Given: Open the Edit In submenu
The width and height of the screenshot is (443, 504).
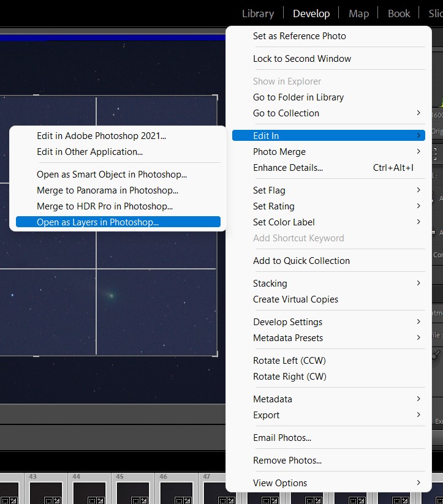Looking at the screenshot, I should point(328,135).
